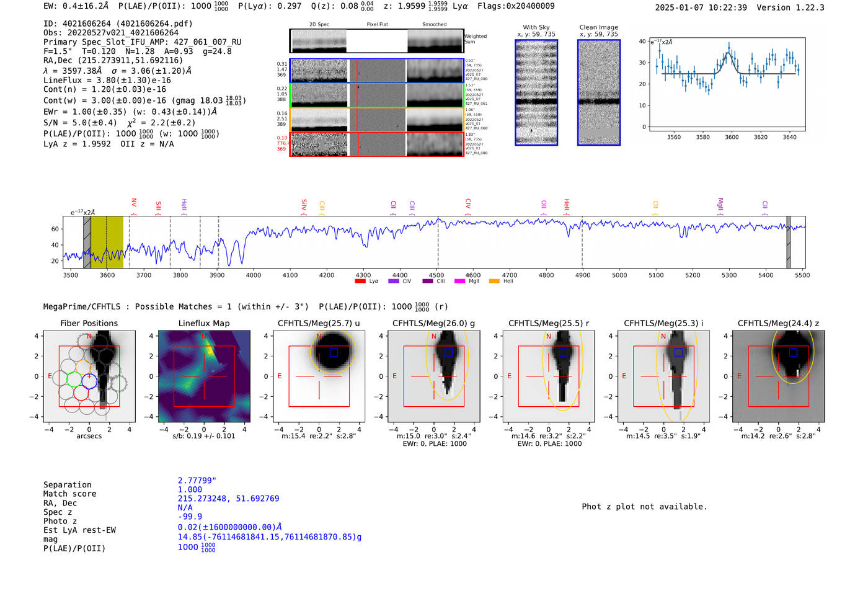Click the match score value 1.000
Viewport: 868px width, 591px height.
pyautogui.click(x=190, y=489)
